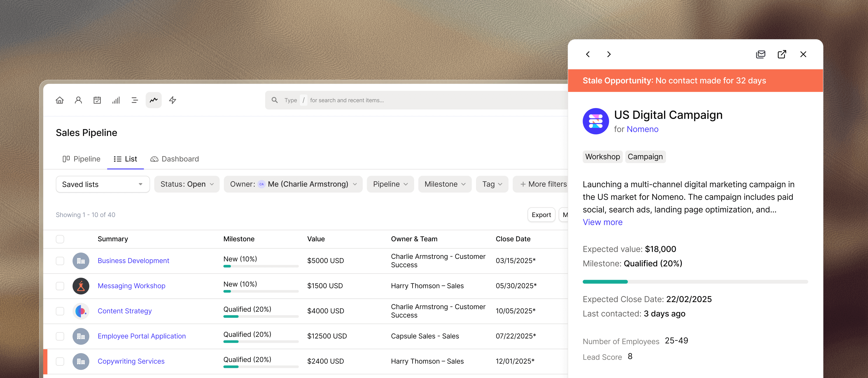Open opportunity in new window icon
The image size is (868, 378).
point(782,54)
